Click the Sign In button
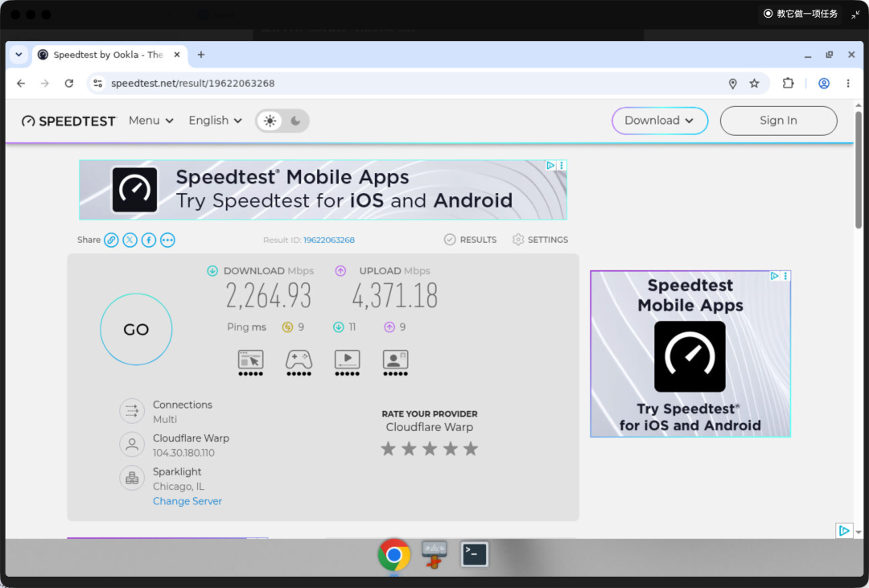The height and width of the screenshot is (588, 869). [778, 121]
